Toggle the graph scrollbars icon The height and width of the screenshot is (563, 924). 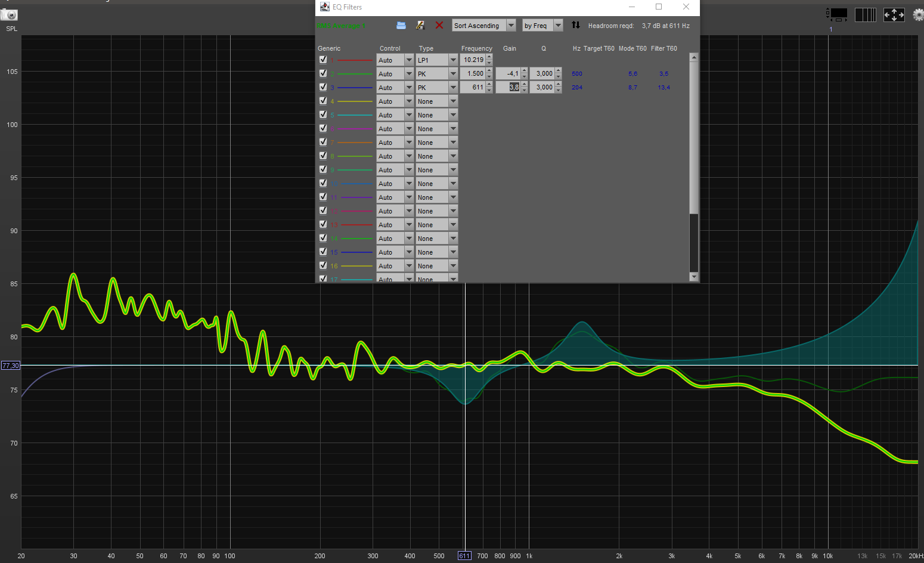click(838, 14)
